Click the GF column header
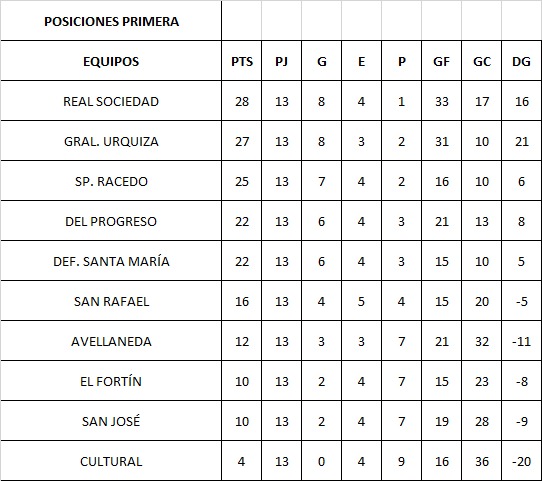This screenshot has width=542, height=481. (441, 61)
